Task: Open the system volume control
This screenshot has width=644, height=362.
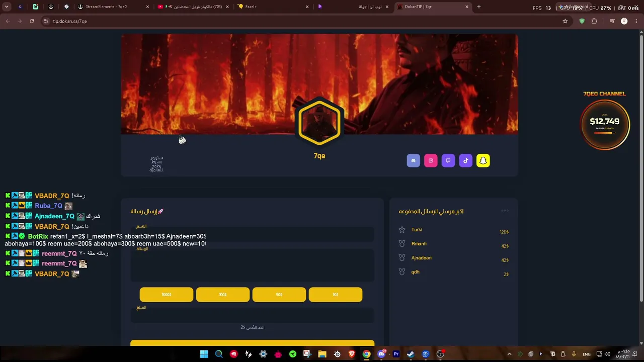Action: (607, 354)
